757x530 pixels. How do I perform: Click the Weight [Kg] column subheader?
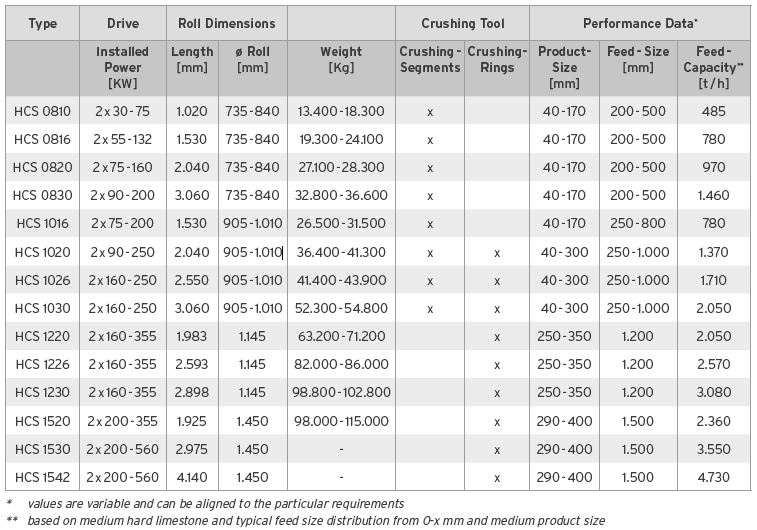pos(341,59)
